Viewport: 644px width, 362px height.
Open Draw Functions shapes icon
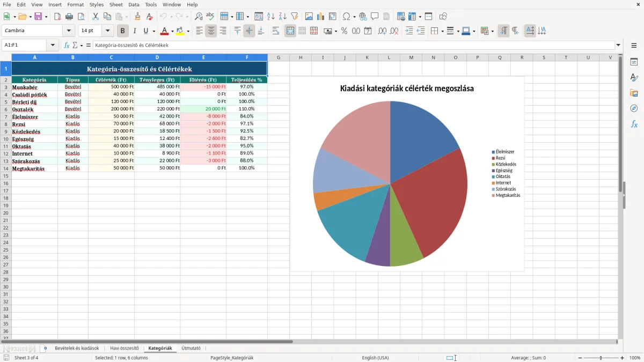click(x=443, y=17)
